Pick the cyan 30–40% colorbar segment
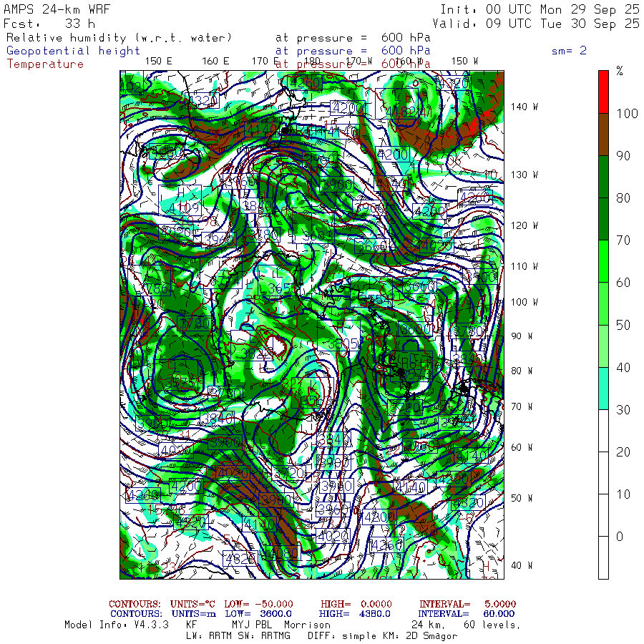The width and height of the screenshot is (644, 644). point(604,388)
